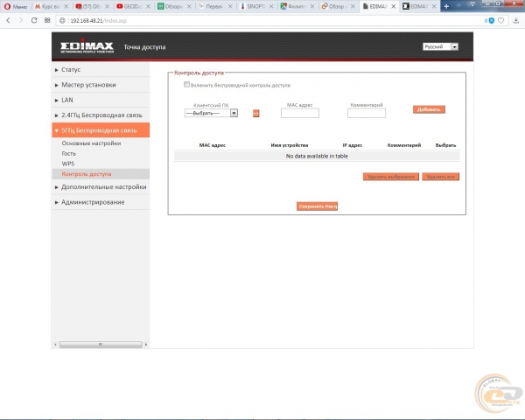Viewport: 525px width, 420px height.
Task: Close the SINOPTIK tab
Action: (x=271, y=6)
